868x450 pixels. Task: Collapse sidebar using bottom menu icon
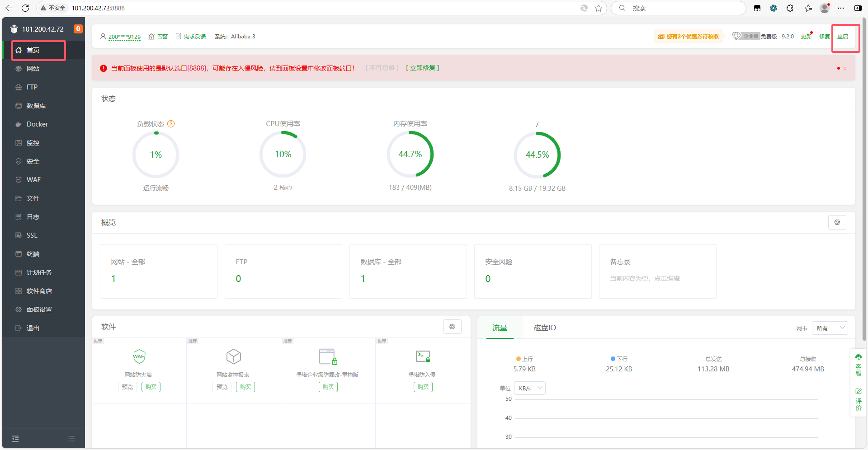point(15,438)
